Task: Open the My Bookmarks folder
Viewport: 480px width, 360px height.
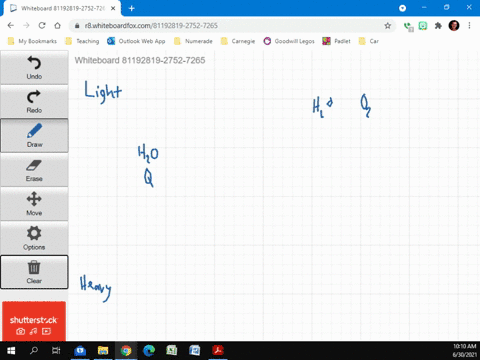Action: click(x=32, y=41)
